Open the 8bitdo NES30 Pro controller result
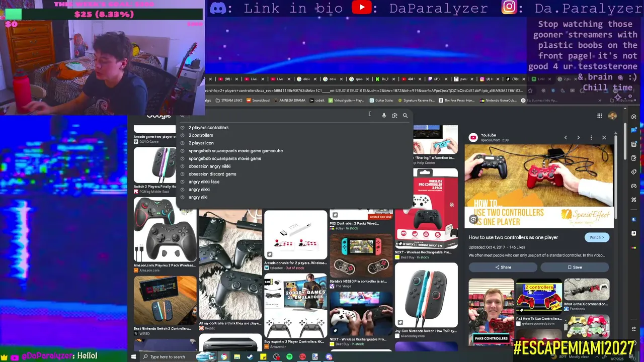This screenshot has height=362, width=644. (361, 261)
